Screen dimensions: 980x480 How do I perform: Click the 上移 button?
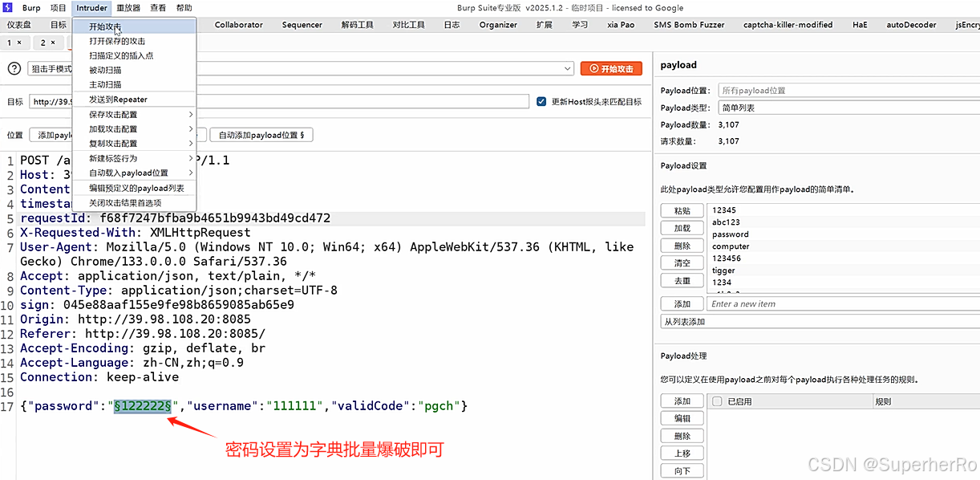pyautogui.click(x=682, y=454)
